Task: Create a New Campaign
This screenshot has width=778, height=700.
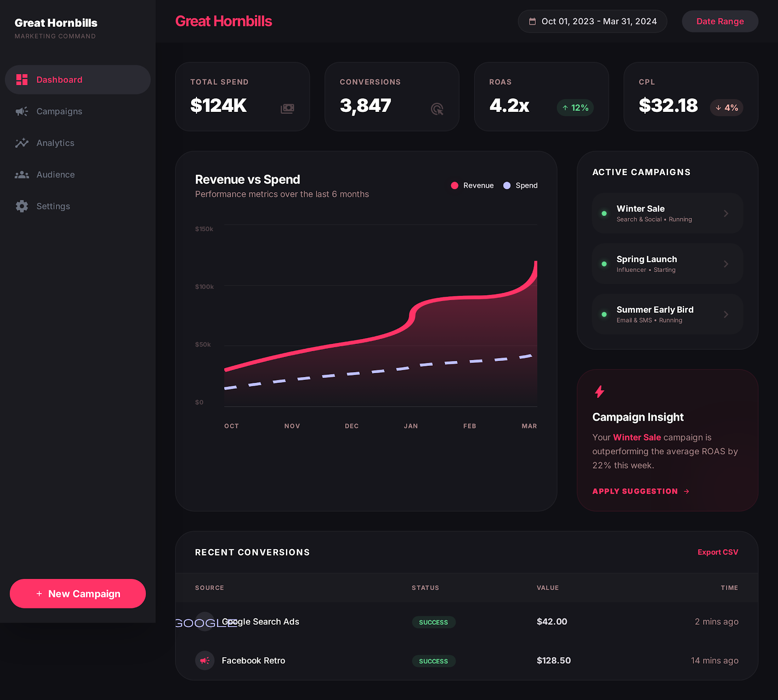Action: 78,593
